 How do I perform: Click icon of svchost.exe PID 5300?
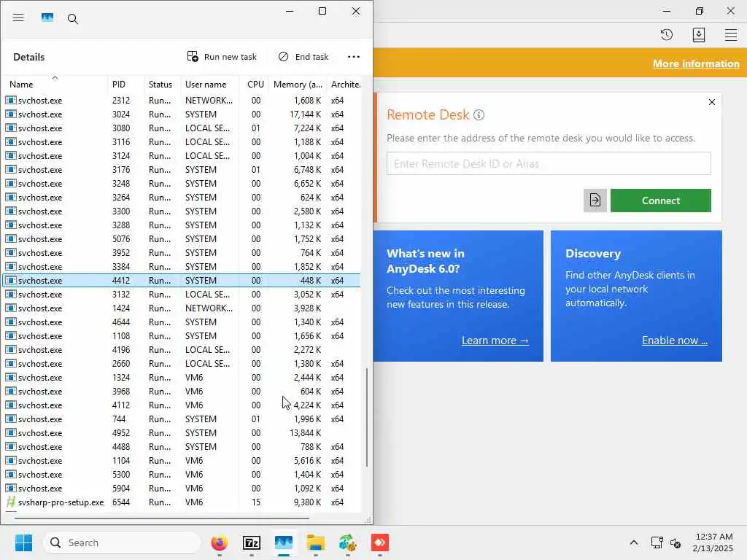[10, 474]
